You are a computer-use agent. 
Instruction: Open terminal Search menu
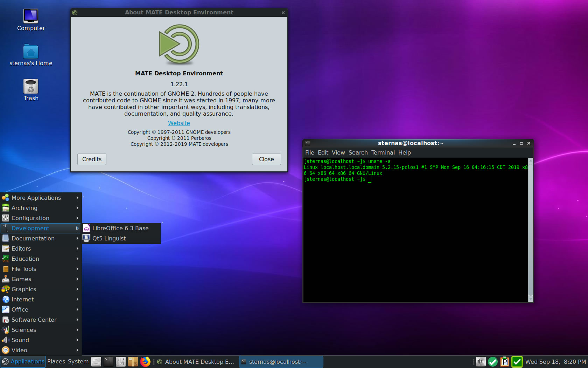(358, 153)
